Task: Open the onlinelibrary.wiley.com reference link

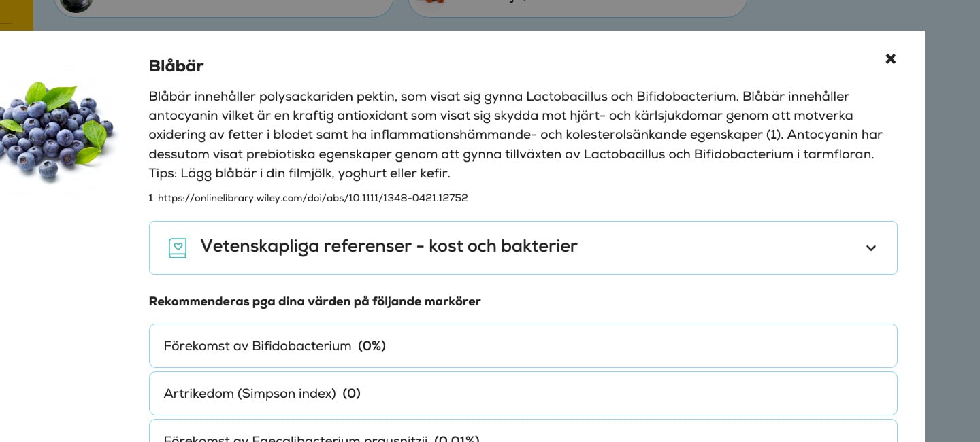Action: [x=312, y=199]
